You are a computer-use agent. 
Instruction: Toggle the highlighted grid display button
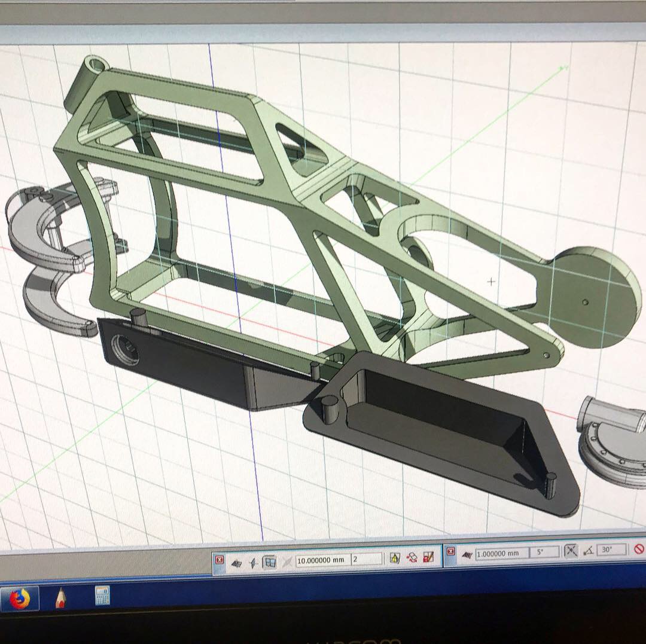coord(269,561)
